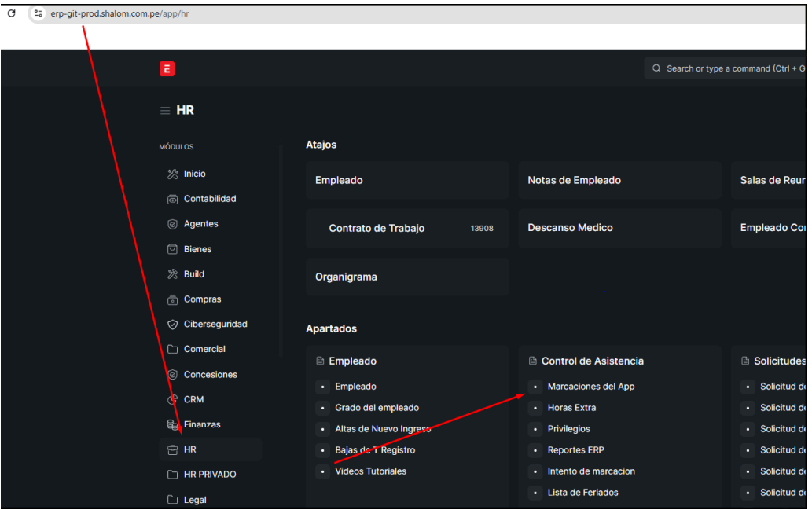Click the Finanzas coins icon

pos(173,425)
